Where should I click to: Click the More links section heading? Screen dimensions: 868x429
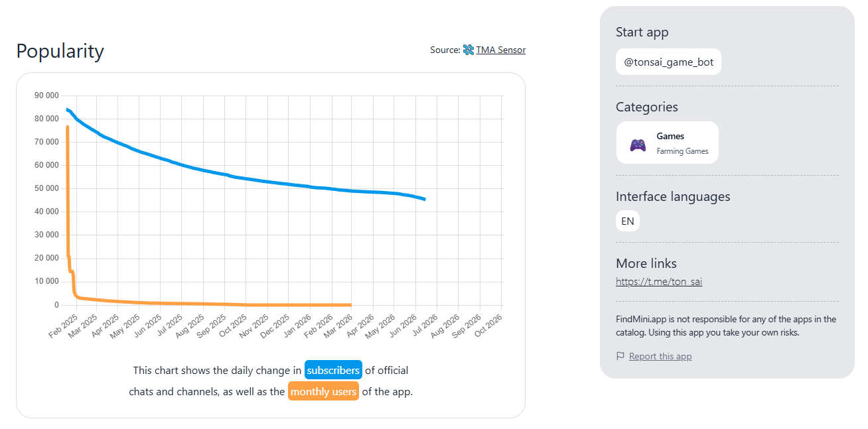click(x=646, y=263)
